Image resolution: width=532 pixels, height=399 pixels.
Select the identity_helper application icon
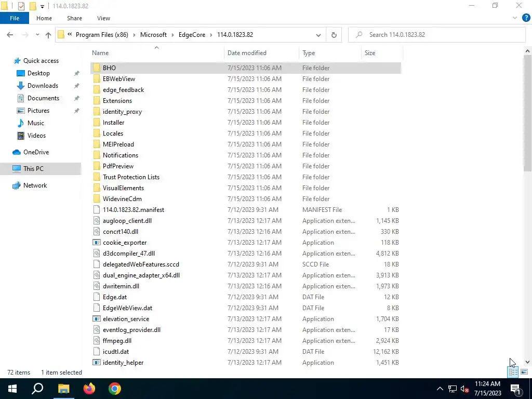97,362
